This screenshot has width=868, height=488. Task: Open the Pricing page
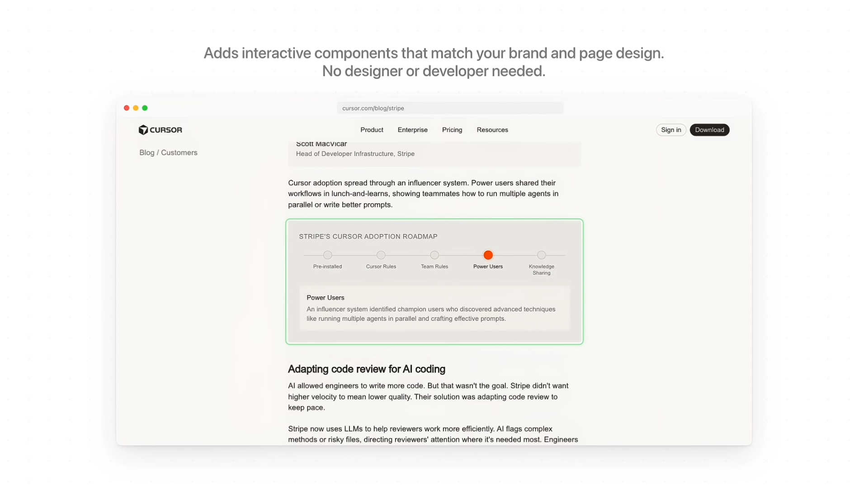pyautogui.click(x=452, y=130)
